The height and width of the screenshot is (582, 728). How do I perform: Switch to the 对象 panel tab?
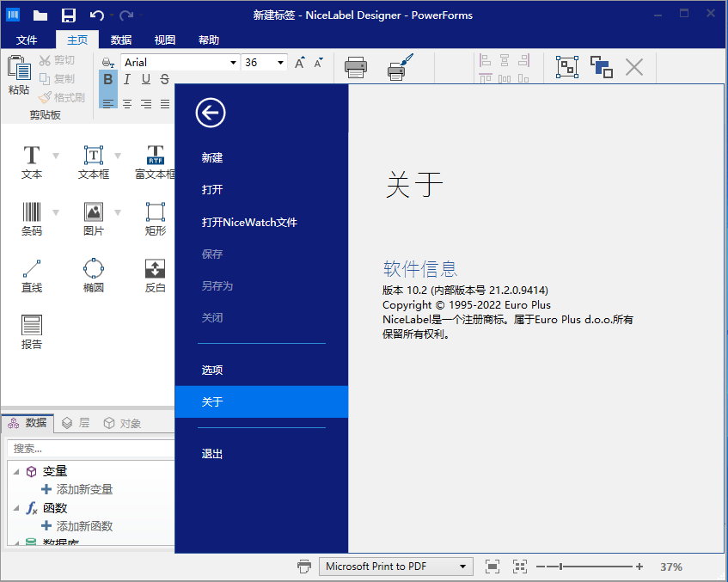122,423
